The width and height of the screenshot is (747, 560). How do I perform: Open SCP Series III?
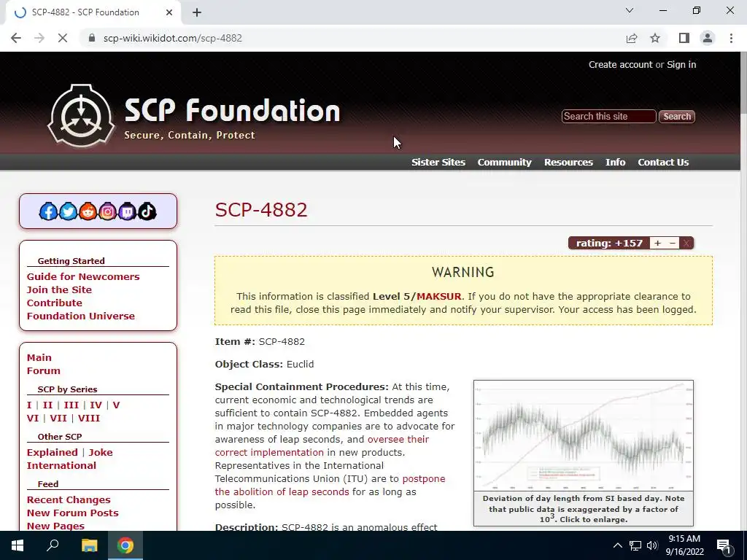tap(71, 405)
